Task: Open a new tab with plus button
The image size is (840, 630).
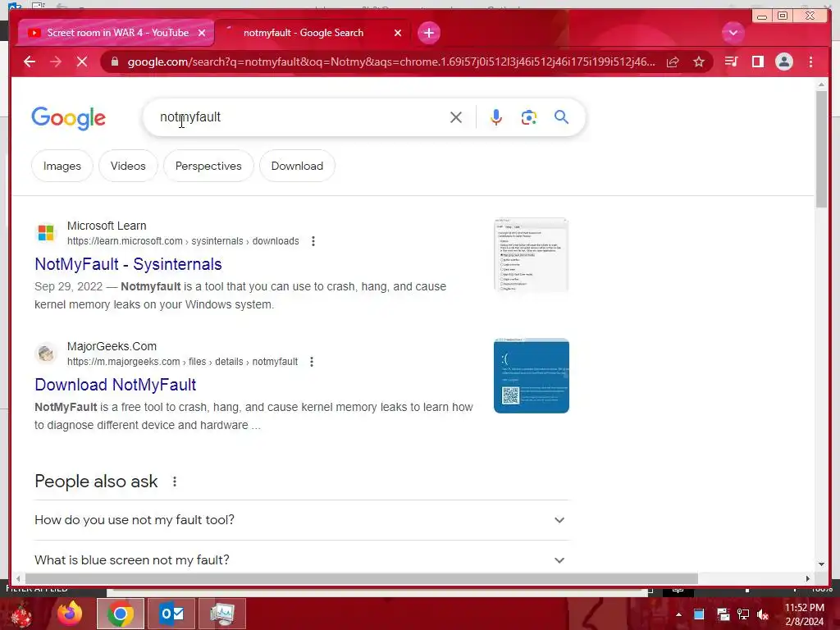Action: 428,33
